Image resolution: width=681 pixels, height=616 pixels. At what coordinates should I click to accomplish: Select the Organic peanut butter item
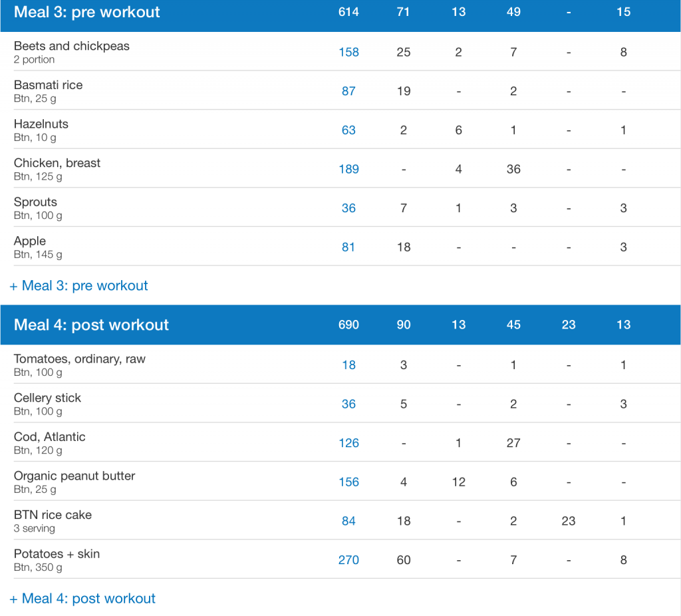[x=74, y=476]
